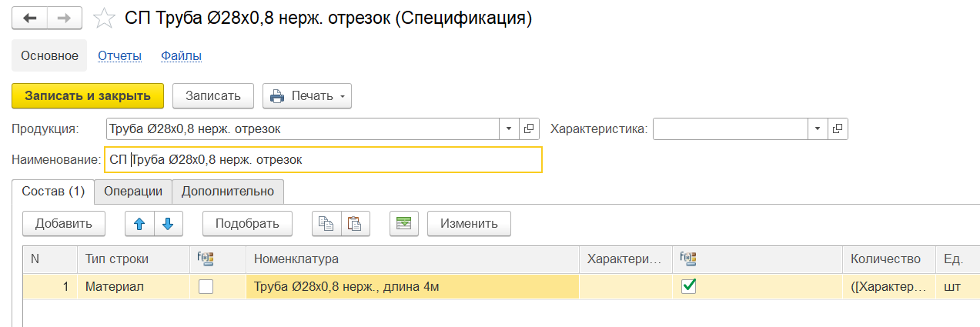Uncheck the green checkbox in row 1
Viewport: 980px width, 327px height.
[x=689, y=287]
